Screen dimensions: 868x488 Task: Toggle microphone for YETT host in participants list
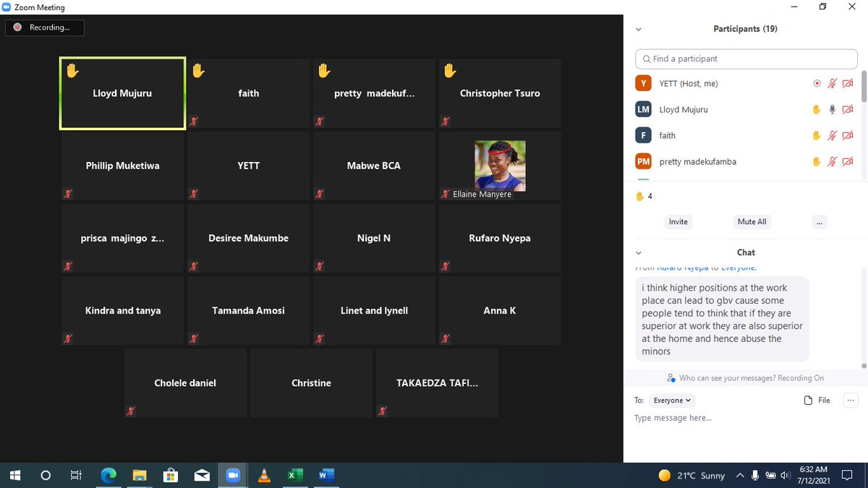(833, 83)
